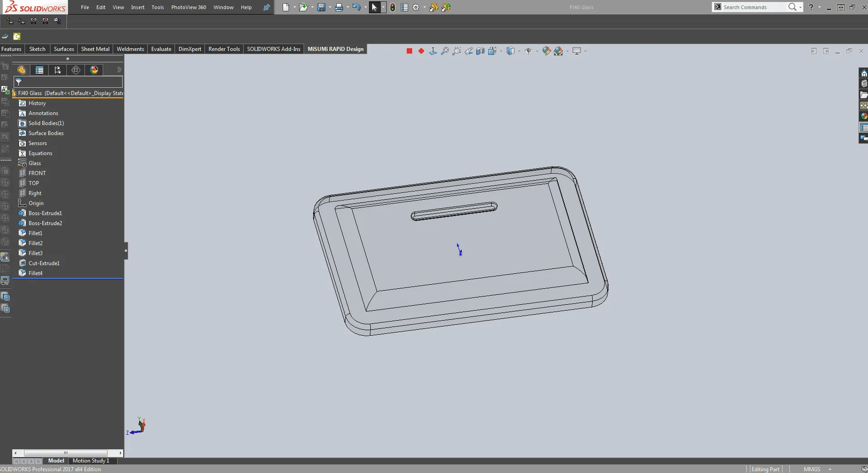Open the Hide/Show Items dropdown arrow
This screenshot has width=868, height=473.
coord(537,51)
